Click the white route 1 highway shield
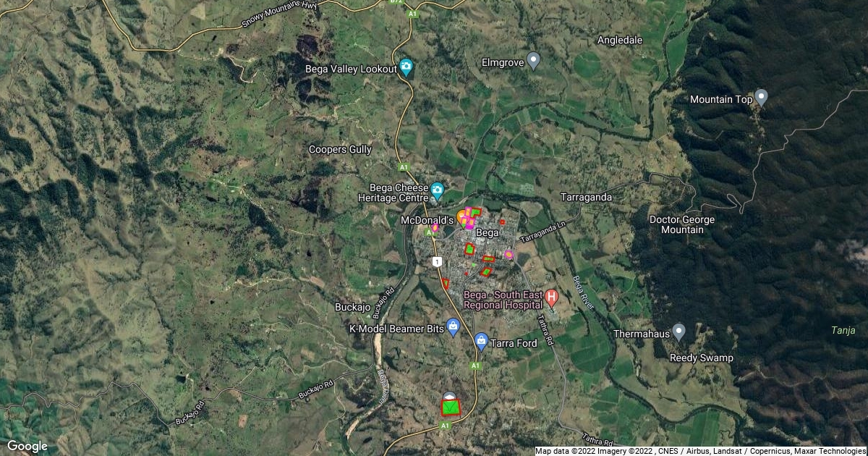The image size is (868, 456). point(437,261)
